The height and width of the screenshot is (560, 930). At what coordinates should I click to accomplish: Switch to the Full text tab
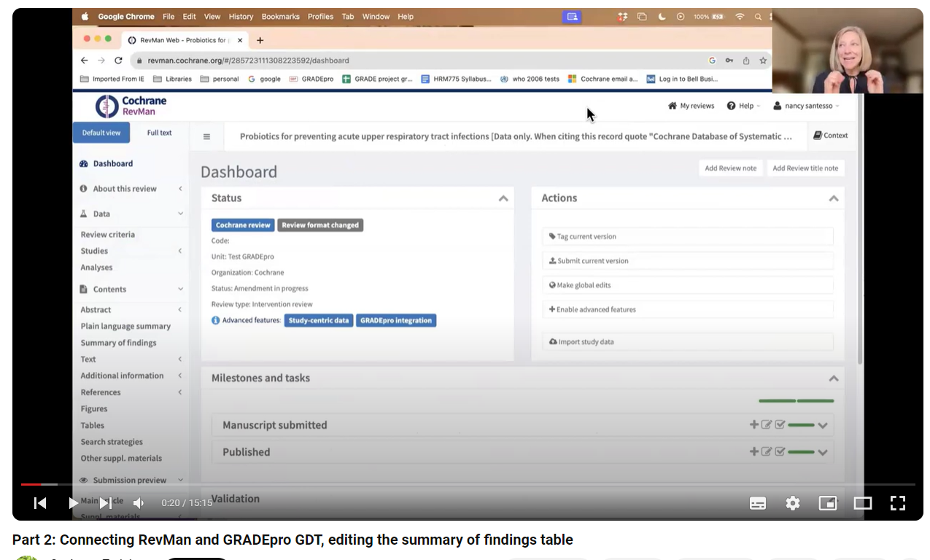(x=160, y=133)
